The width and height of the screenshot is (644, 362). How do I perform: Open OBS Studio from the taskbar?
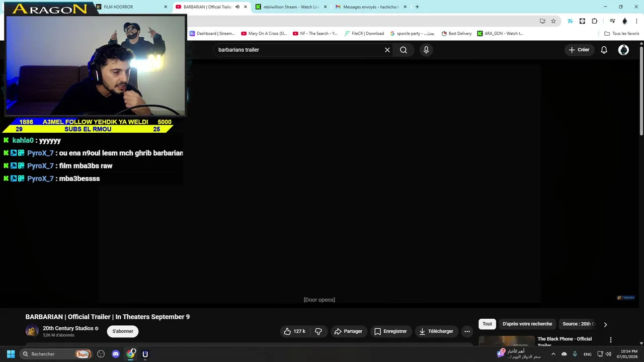(101, 354)
